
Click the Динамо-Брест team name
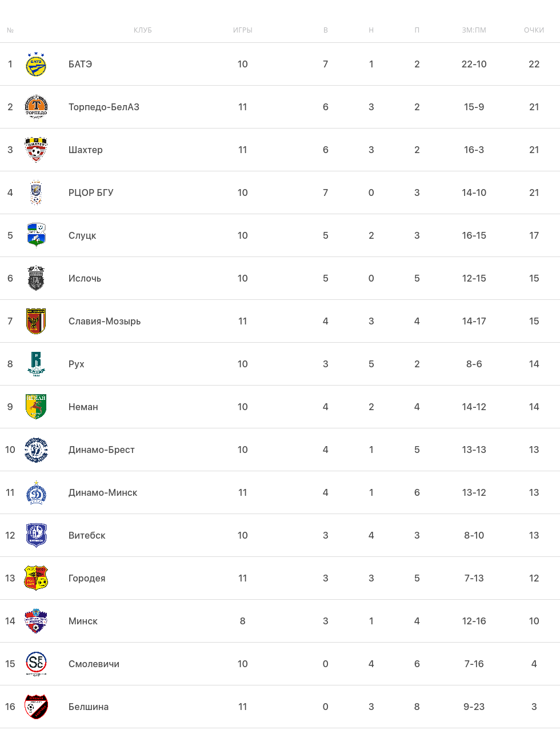tap(101, 450)
